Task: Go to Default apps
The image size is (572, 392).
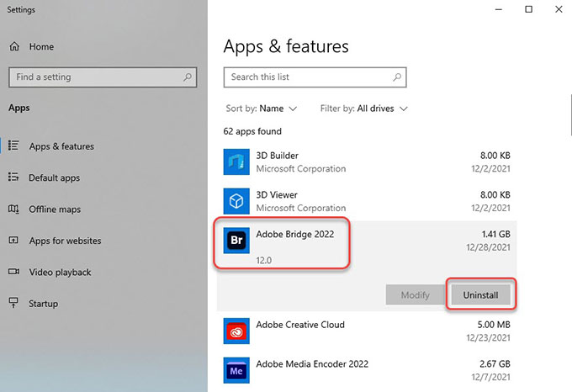Action: (x=55, y=177)
